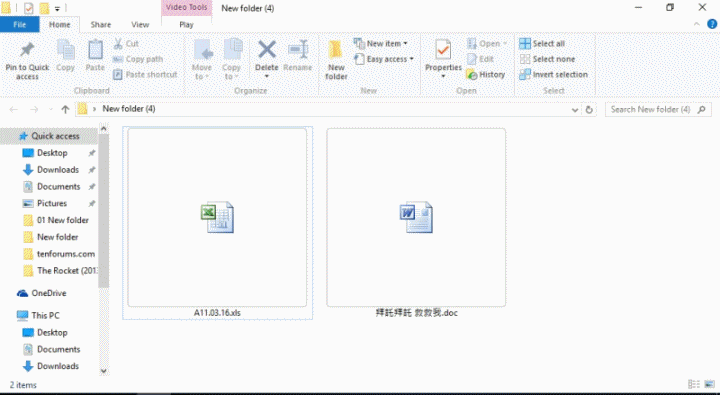Select Quick access in the navigation pane
Image resolution: width=720 pixels, height=395 pixels.
point(50,136)
